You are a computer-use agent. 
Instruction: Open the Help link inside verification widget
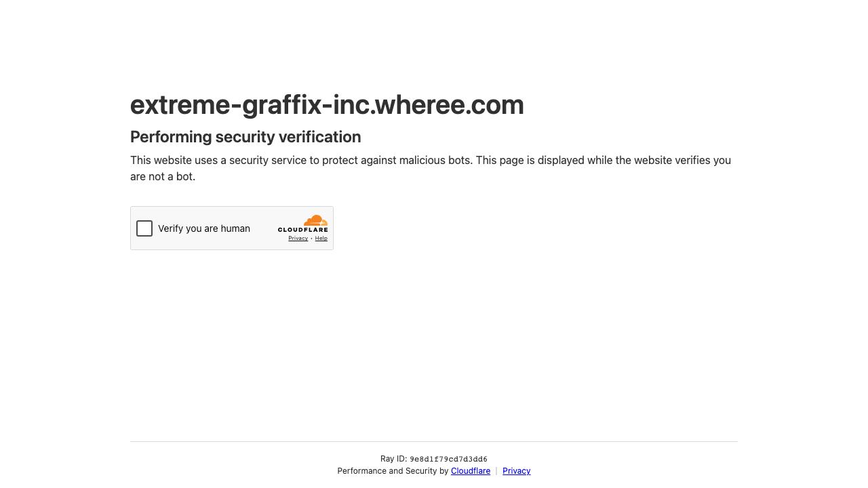pos(321,239)
